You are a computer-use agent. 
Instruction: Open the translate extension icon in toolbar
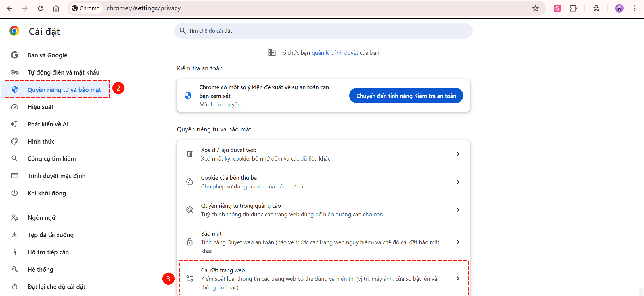pos(557,8)
